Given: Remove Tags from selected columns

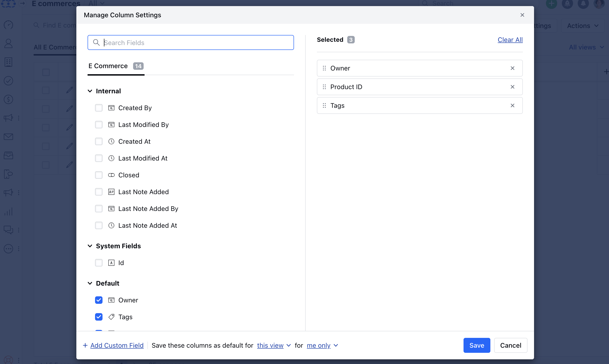Looking at the screenshot, I should pos(512,105).
